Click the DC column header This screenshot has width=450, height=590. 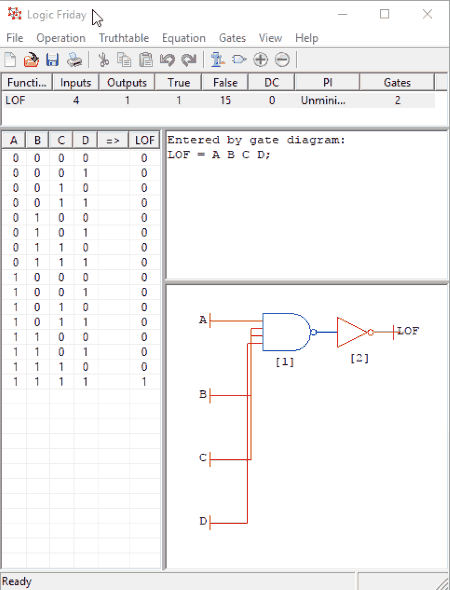click(272, 82)
